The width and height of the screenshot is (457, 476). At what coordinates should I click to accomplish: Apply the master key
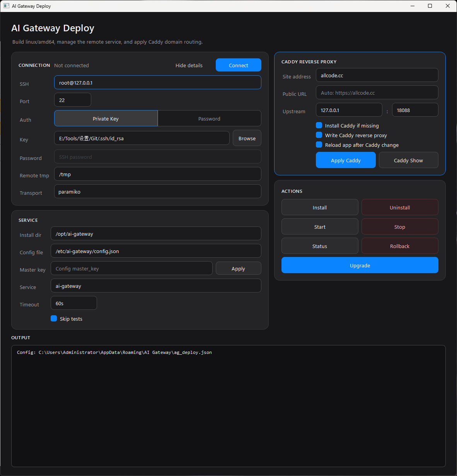click(238, 268)
